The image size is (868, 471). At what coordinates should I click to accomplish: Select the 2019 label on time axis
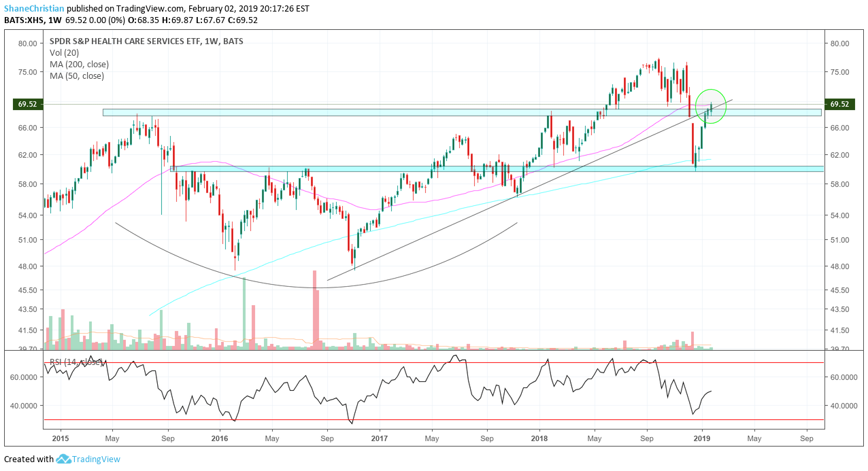click(701, 438)
